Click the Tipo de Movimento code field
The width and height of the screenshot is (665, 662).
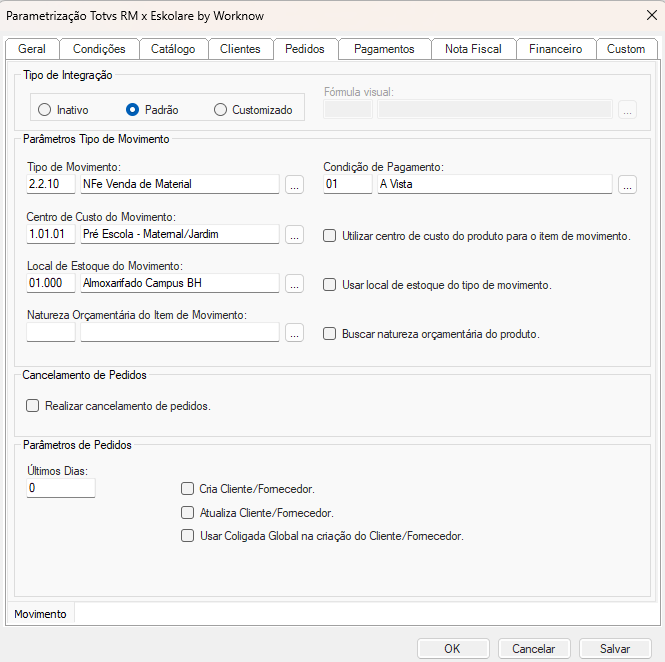(50, 184)
